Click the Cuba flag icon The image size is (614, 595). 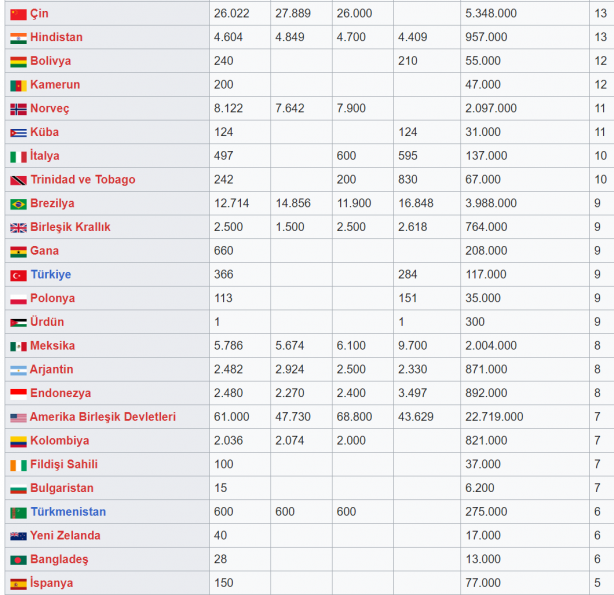coord(18,133)
